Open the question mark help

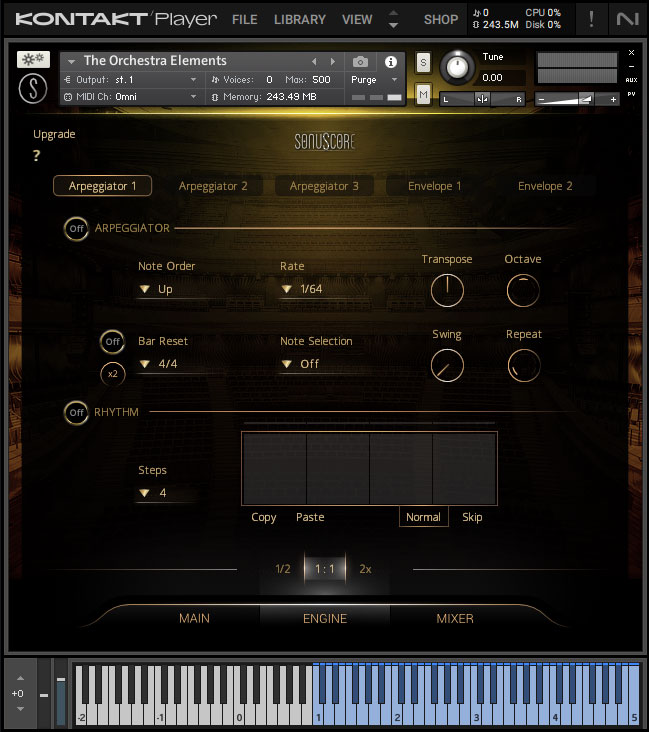[x=36, y=155]
